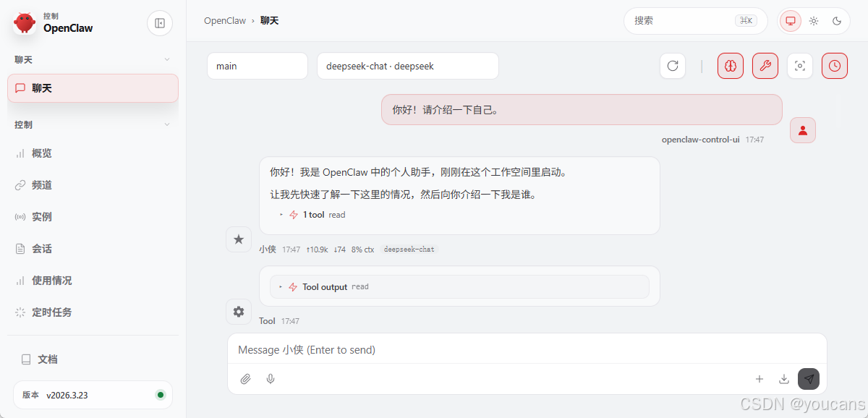This screenshot has width=868, height=418.
Task: Refresh the chat with reload icon
Action: tap(673, 66)
